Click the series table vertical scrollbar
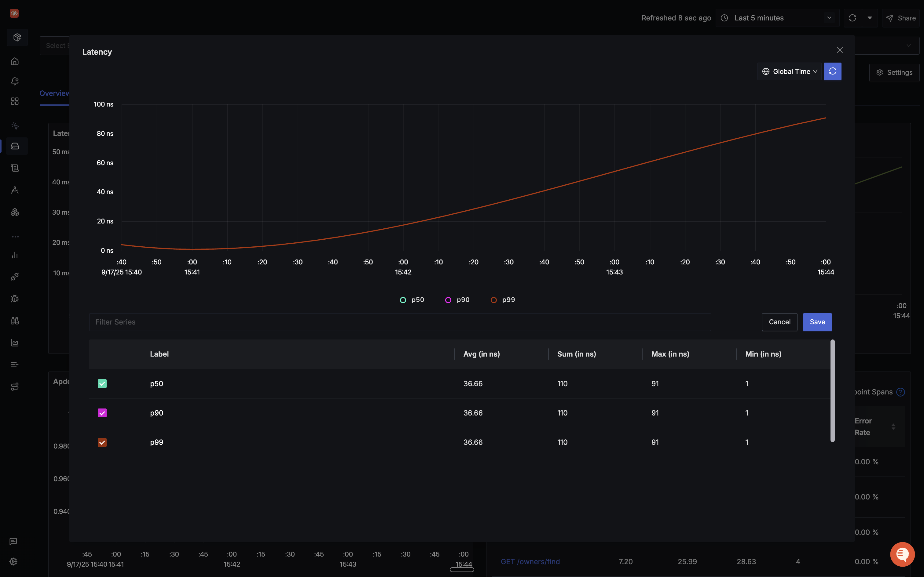The height and width of the screenshot is (577, 924). coord(832,390)
